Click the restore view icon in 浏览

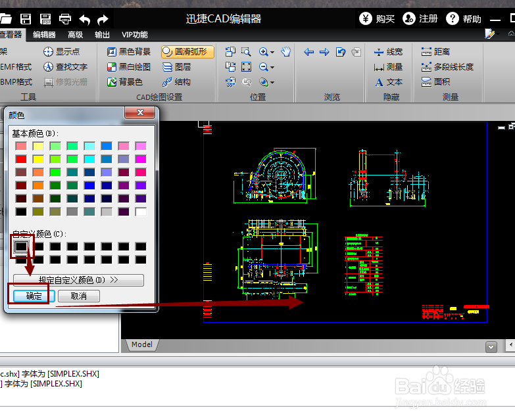pyautogui.click(x=341, y=52)
